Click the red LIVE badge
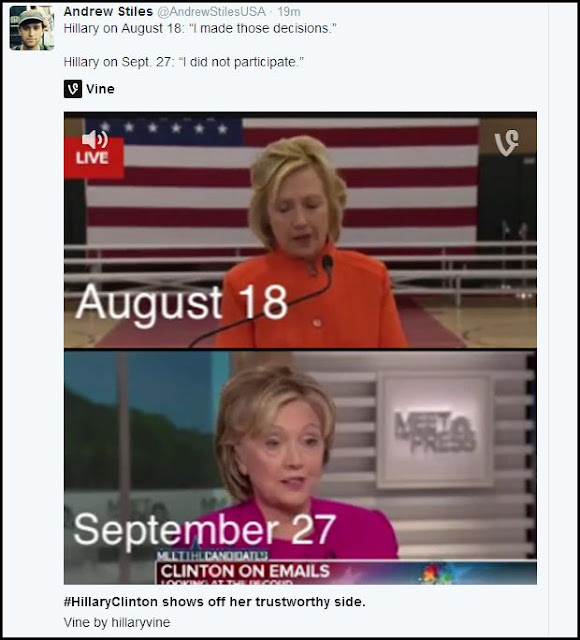Image resolution: width=580 pixels, height=640 pixels. point(93,158)
